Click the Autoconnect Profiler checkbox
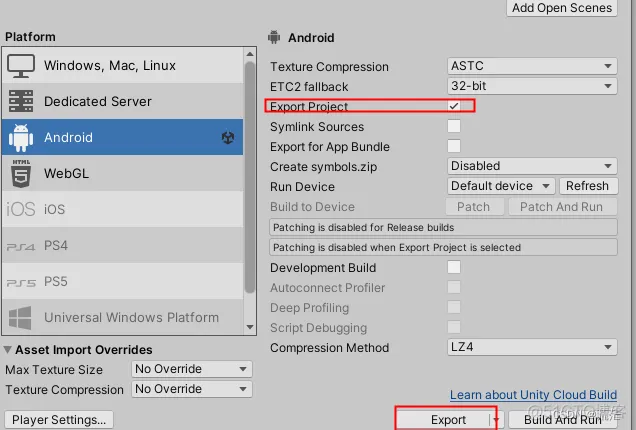 point(454,287)
